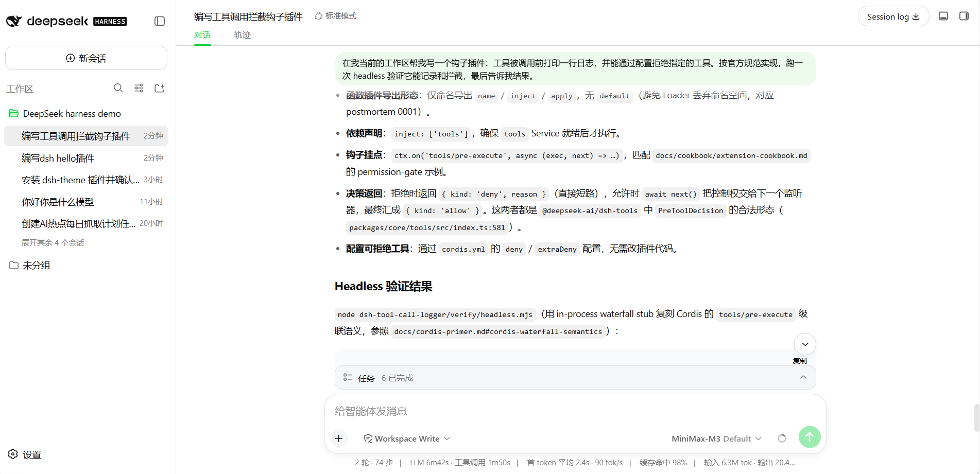Image resolution: width=980 pixels, height=474 pixels.
Task: Collapse the left sidebar panel icon
Action: coord(160,21)
